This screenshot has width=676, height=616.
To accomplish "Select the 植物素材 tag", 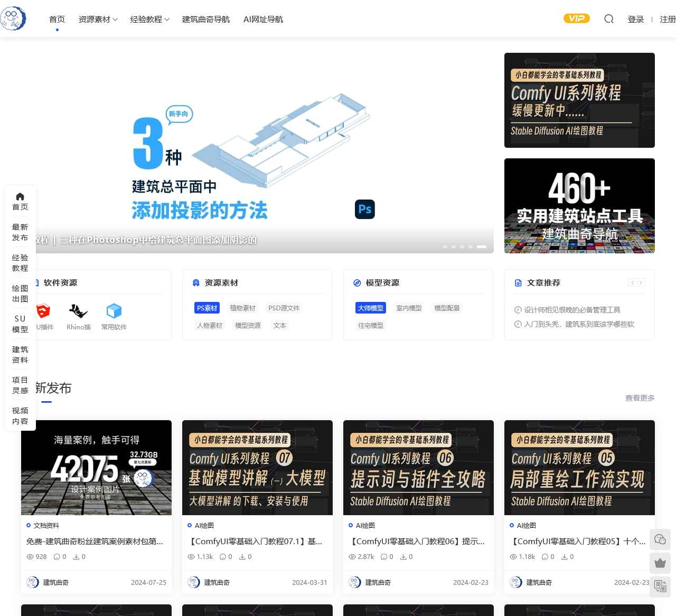I will [243, 308].
